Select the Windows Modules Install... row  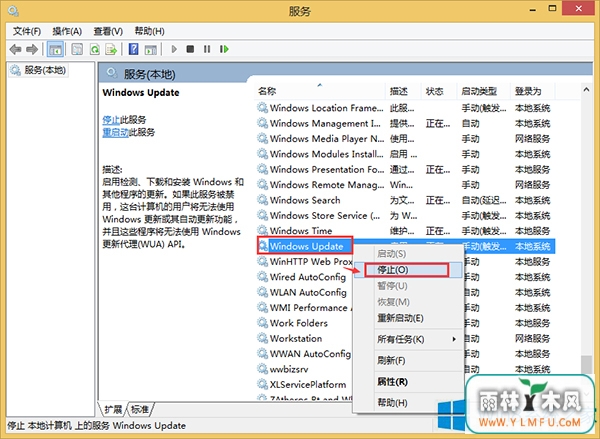405,154
